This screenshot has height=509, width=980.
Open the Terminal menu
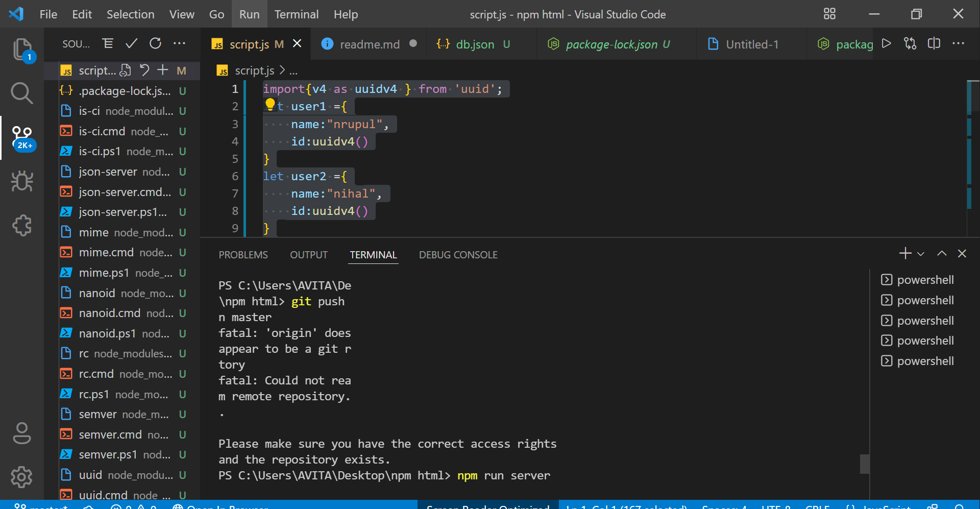297,14
